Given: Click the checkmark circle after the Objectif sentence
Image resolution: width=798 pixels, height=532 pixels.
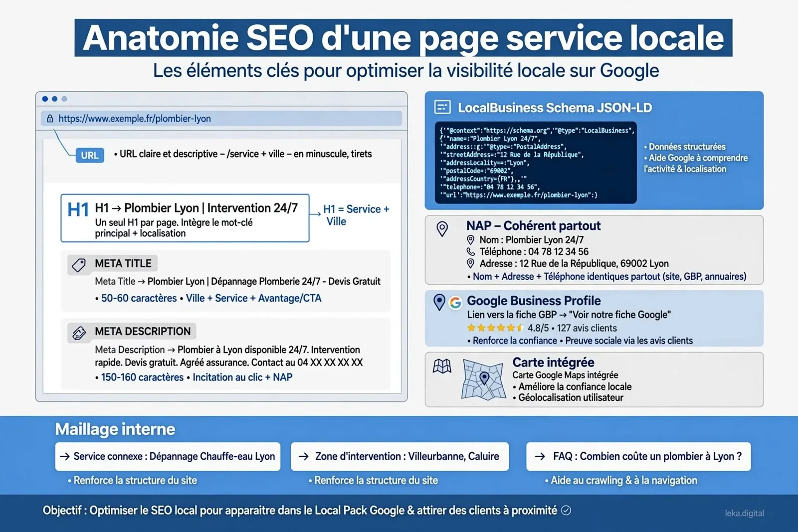Looking at the screenshot, I should pyautogui.click(x=566, y=511).
